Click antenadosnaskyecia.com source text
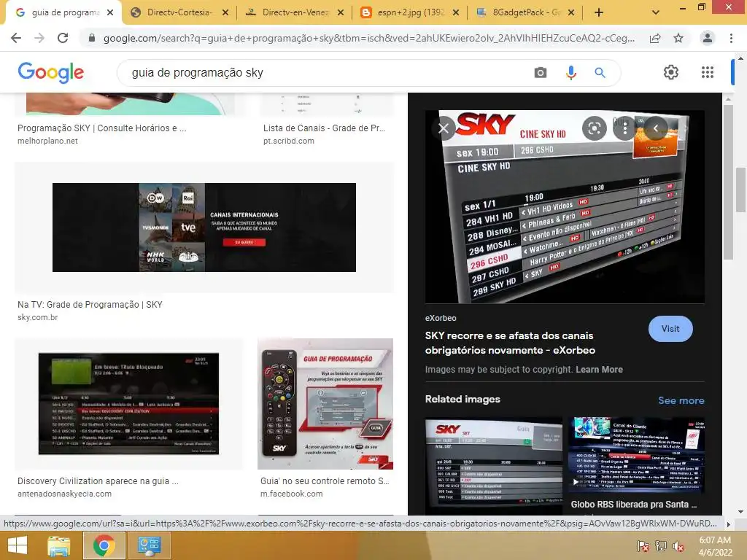Viewport: 747px width, 560px height. [x=65, y=494]
